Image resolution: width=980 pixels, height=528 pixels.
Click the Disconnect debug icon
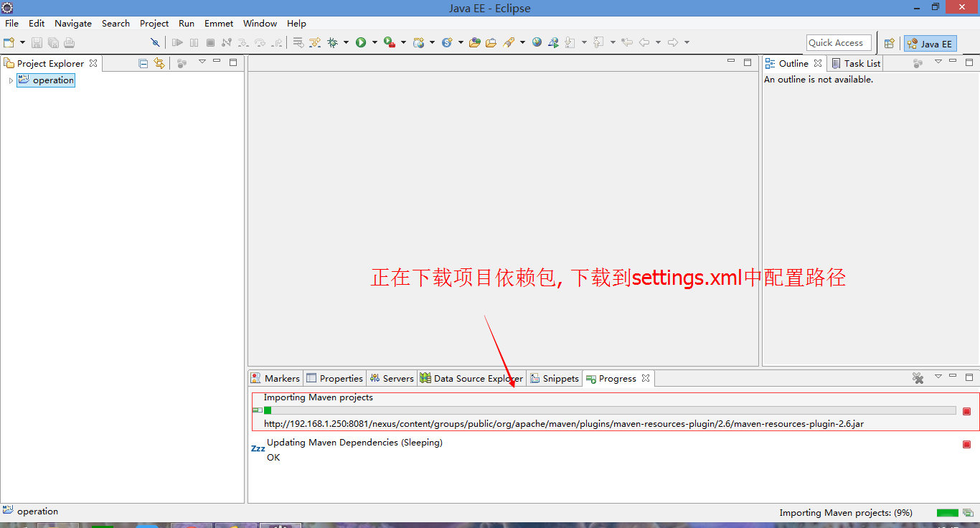coord(227,43)
